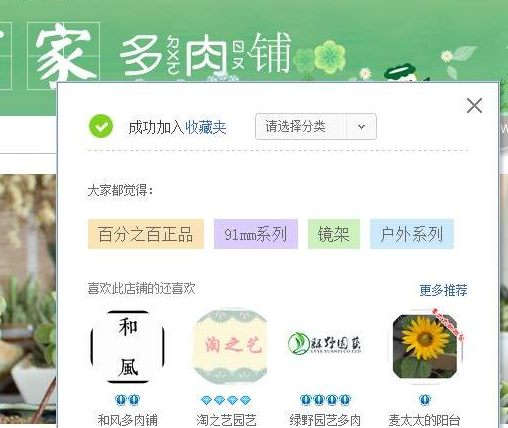Choose the 镜架 green tag

[334, 234]
